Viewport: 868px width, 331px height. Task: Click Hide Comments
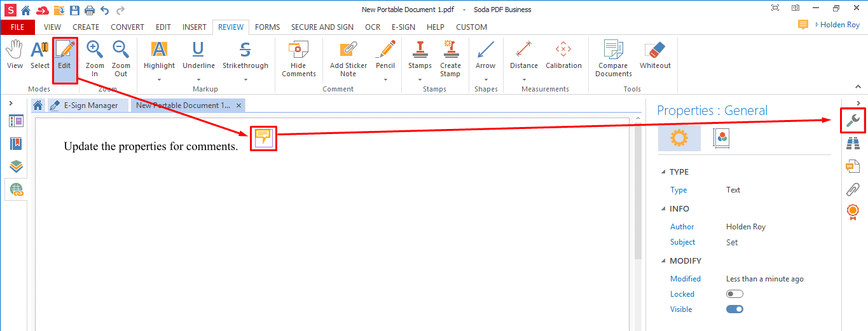[x=298, y=58]
